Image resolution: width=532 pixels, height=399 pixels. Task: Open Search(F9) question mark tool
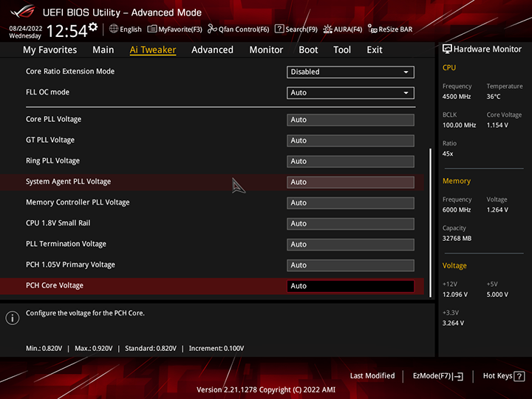279,30
